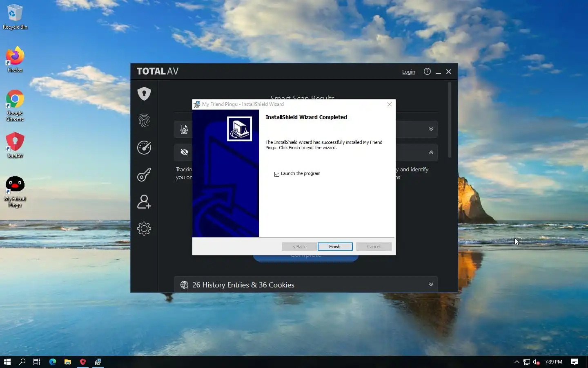
Task: Click the TotalAV help question mark icon
Action: (x=427, y=72)
